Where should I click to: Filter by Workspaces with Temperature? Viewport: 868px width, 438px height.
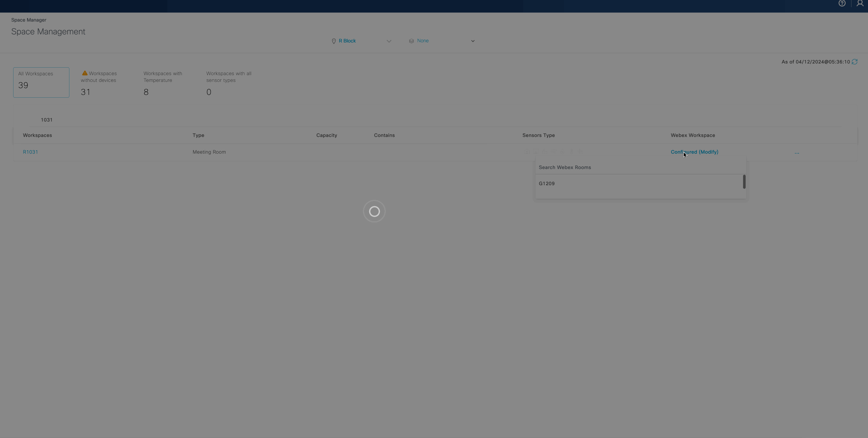pyautogui.click(x=162, y=83)
